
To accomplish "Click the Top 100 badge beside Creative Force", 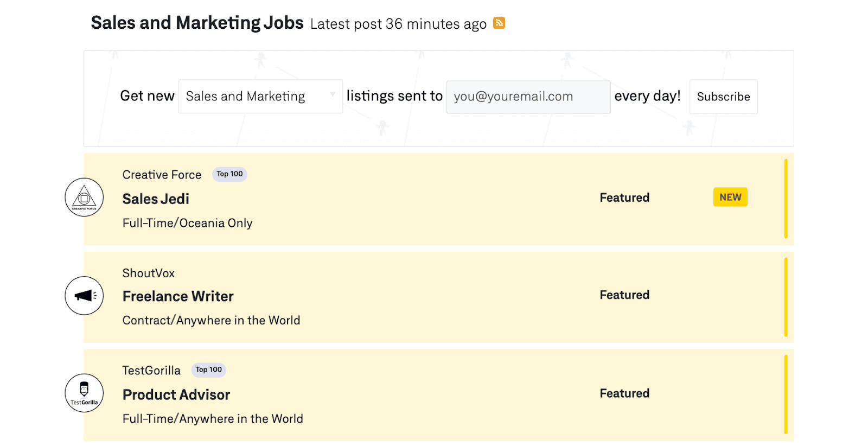I will [229, 174].
